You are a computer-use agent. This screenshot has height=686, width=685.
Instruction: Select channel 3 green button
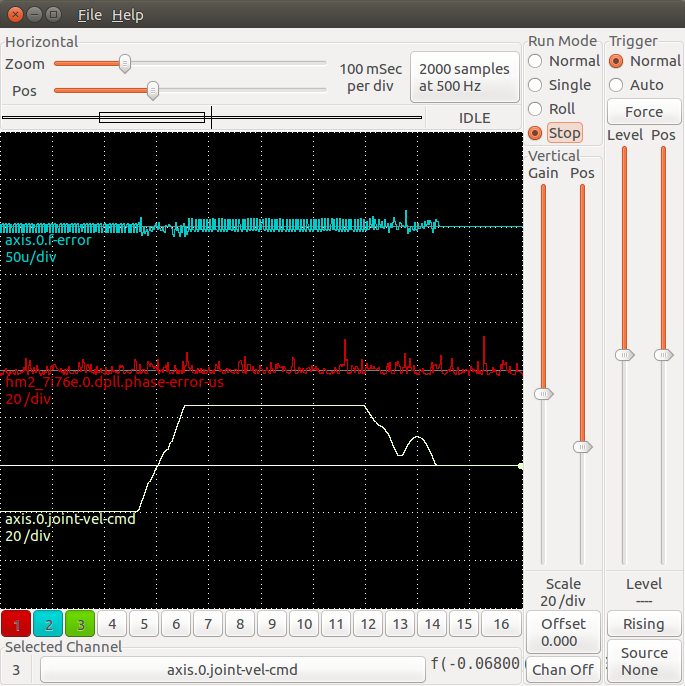pyautogui.click(x=80, y=623)
